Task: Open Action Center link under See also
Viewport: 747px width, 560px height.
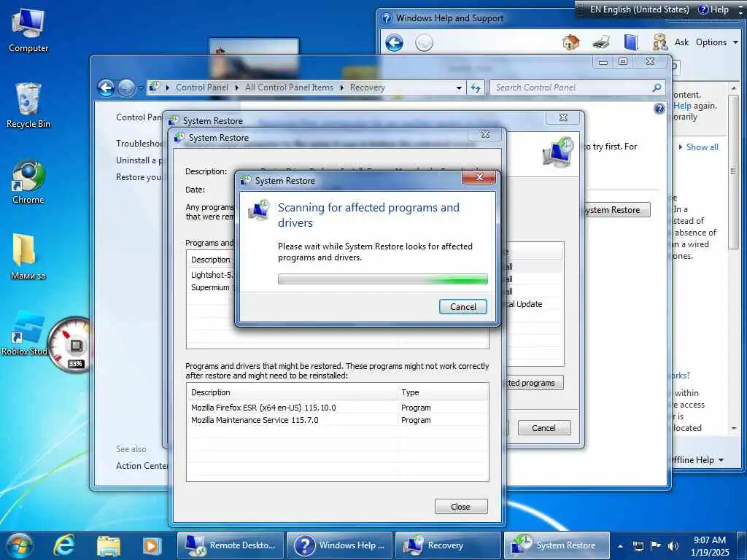Action: (x=142, y=466)
